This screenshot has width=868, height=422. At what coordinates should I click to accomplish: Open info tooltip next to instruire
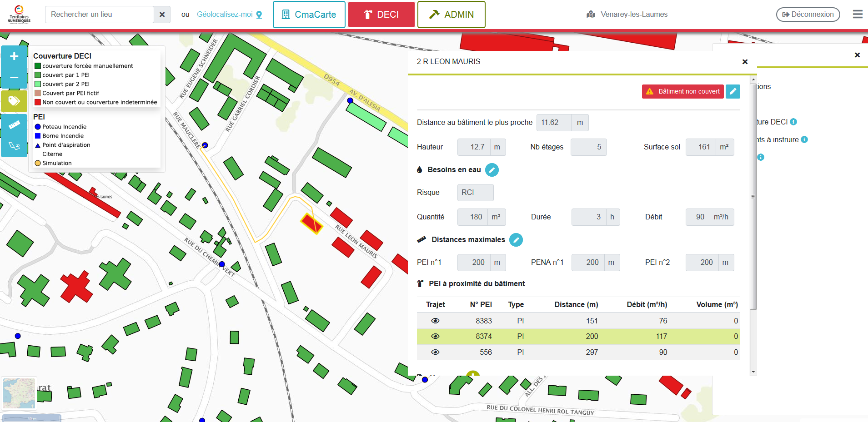tap(804, 139)
